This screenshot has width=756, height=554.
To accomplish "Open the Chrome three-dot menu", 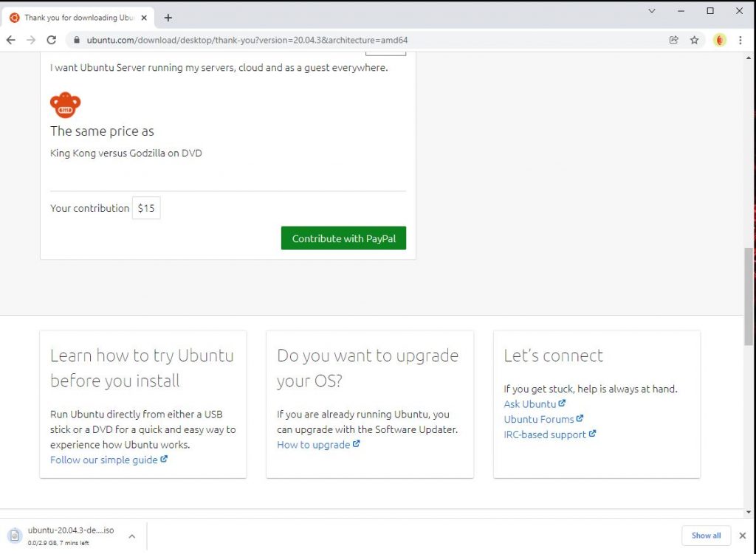I will [x=740, y=40].
